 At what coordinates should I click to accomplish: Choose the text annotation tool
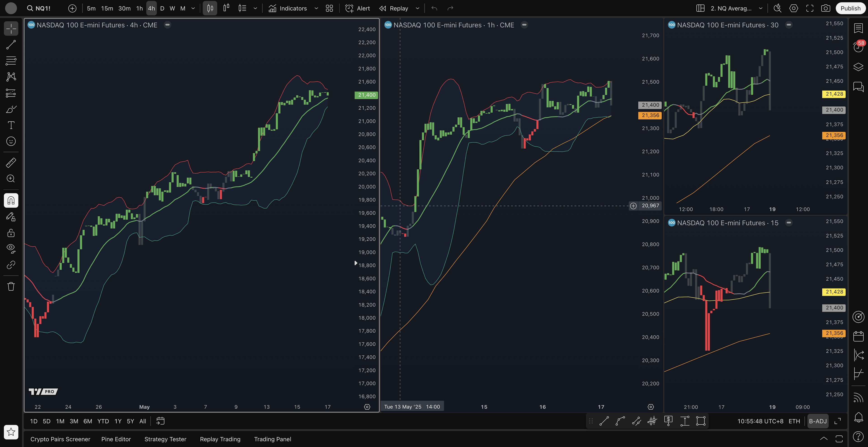[11, 125]
